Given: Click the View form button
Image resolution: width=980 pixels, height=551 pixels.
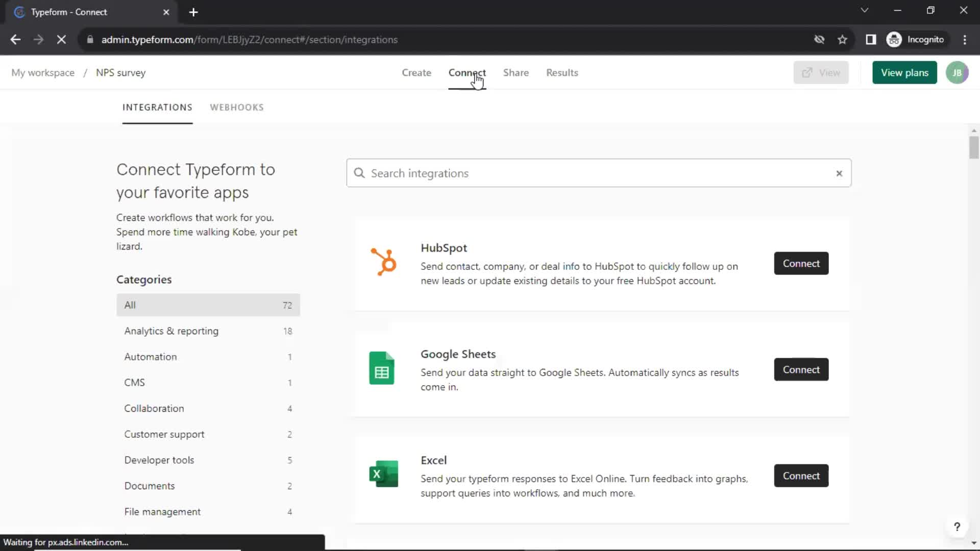Looking at the screenshot, I should [821, 72].
